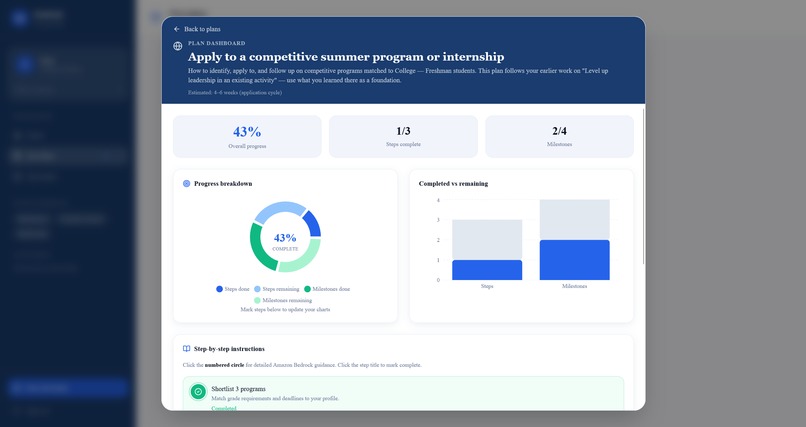Click 'Match grade requirements and deadlines' description
The height and width of the screenshot is (427, 806).
(275, 399)
